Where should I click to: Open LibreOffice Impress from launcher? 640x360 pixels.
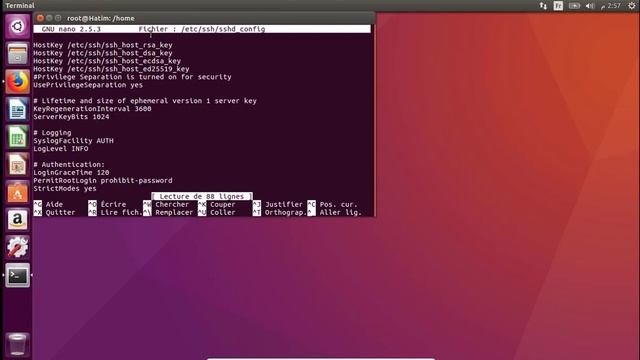tap(17, 164)
